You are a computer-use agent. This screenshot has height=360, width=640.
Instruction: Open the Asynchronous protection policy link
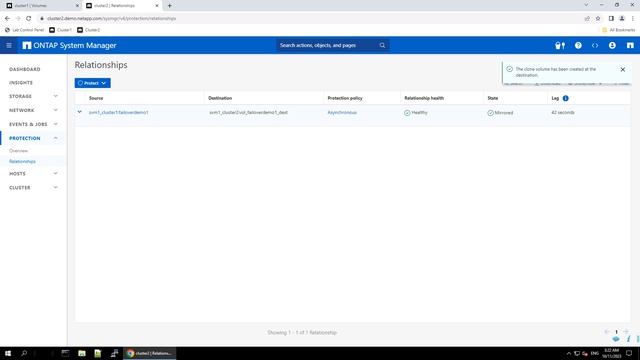342,112
